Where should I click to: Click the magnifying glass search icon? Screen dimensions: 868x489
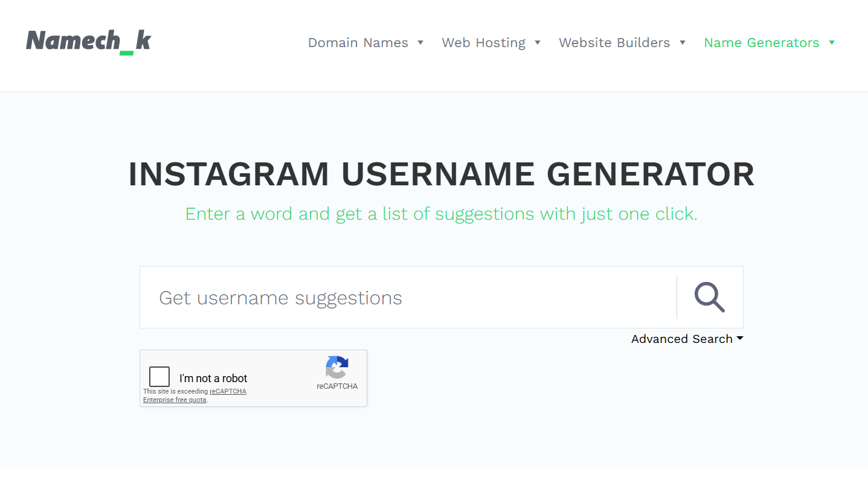pyautogui.click(x=709, y=297)
